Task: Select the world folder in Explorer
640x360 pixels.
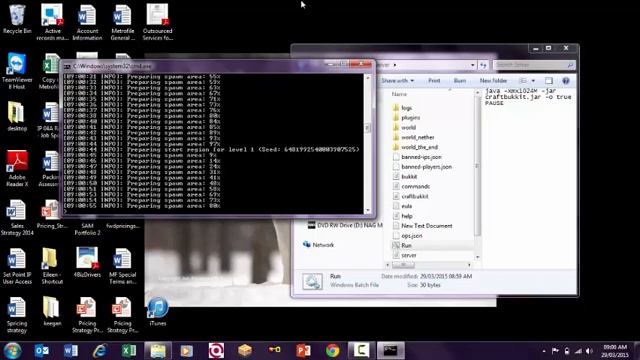Action: click(x=404, y=127)
